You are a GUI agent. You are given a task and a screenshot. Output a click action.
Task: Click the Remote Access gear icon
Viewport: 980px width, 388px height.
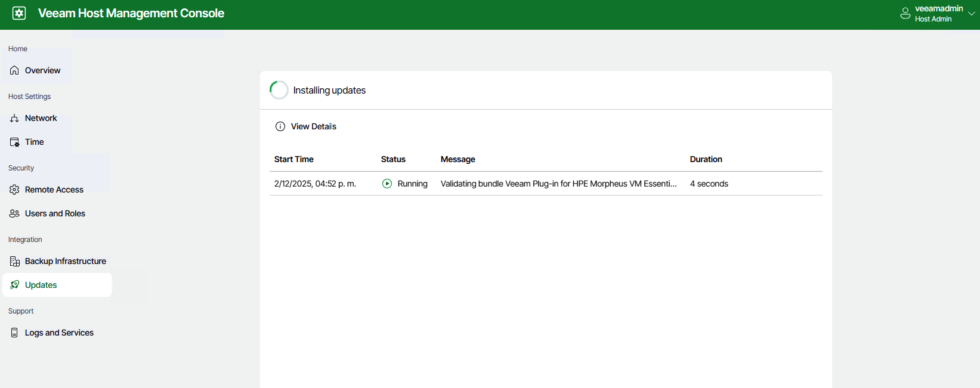[x=14, y=190]
